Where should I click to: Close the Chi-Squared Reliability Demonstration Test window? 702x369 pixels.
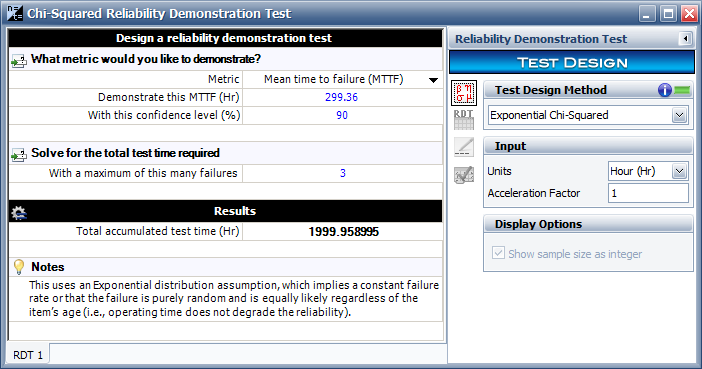pyautogui.click(x=689, y=13)
